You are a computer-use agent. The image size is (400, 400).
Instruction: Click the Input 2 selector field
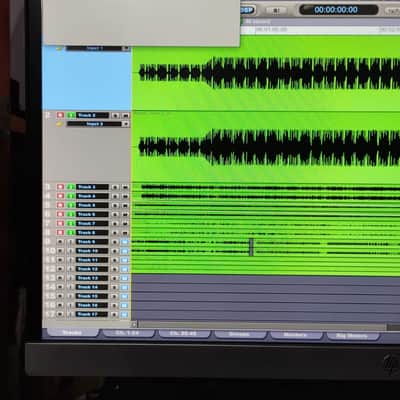pyautogui.click(x=94, y=124)
